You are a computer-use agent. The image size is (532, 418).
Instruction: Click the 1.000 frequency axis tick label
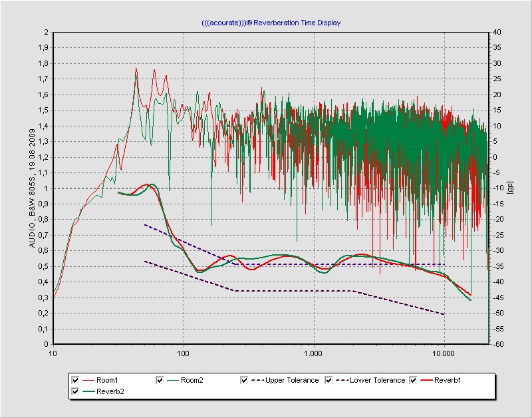tap(314, 354)
